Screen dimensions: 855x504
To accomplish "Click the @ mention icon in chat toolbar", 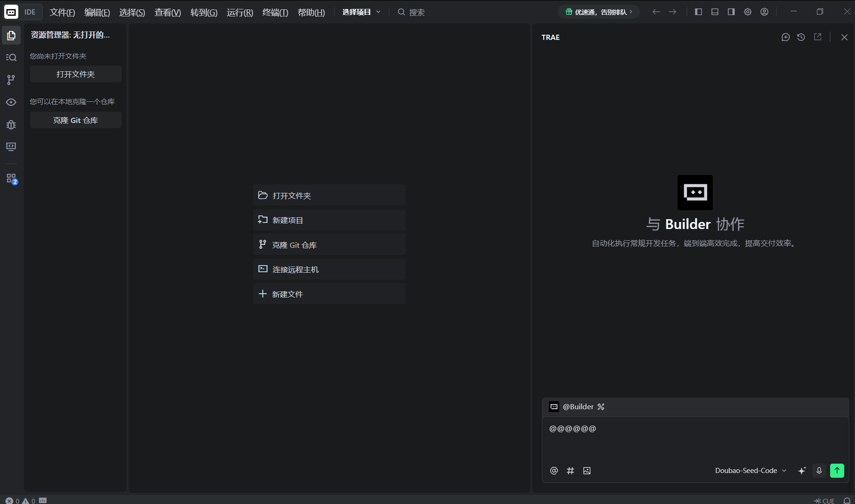I will [x=554, y=471].
